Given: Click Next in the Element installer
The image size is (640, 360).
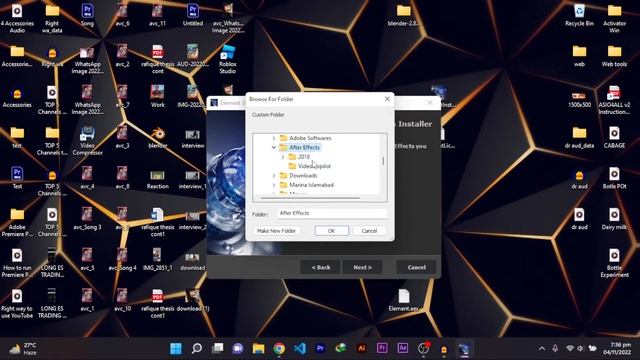Looking at the screenshot, I should pyautogui.click(x=362, y=267).
